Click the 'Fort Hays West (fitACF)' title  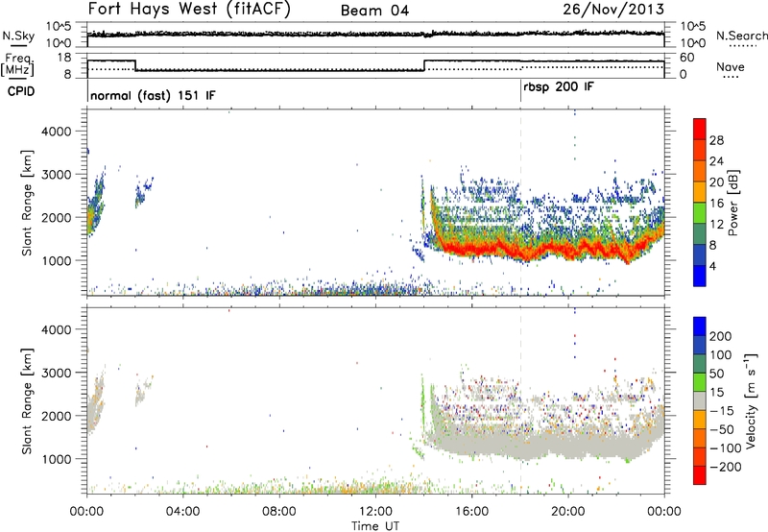tap(189, 9)
